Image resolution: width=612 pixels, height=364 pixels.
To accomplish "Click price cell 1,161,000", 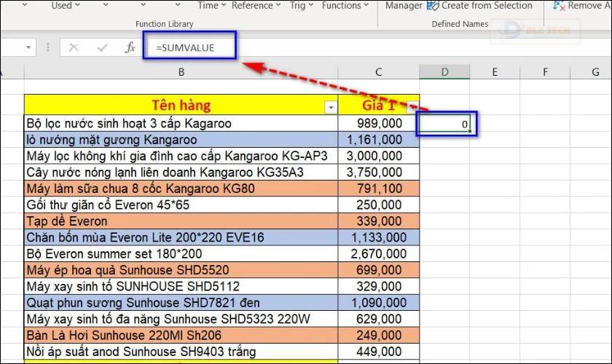I will [379, 140].
